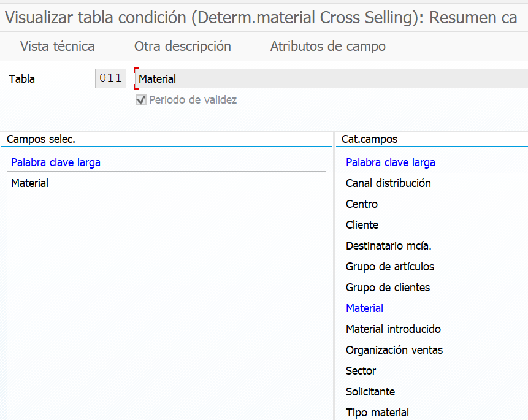Select Destinatario mcía. catalog field
Screen dimensions: 528x420
(388, 246)
